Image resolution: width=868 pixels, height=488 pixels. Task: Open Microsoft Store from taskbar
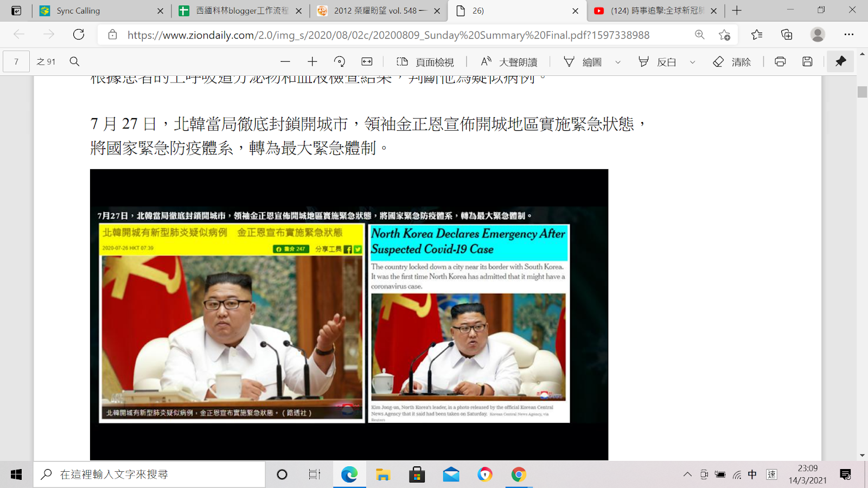point(417,474)
